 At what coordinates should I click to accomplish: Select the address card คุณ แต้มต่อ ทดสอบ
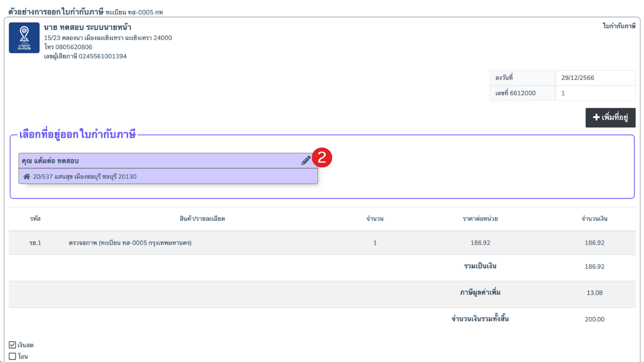click(168, 168)
